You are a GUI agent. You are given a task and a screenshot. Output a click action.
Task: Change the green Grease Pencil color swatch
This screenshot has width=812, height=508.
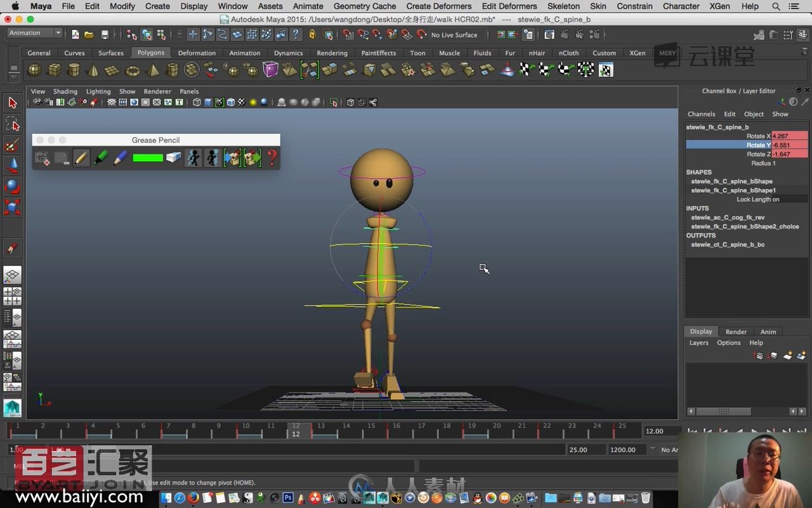click(x=148, y=158)
